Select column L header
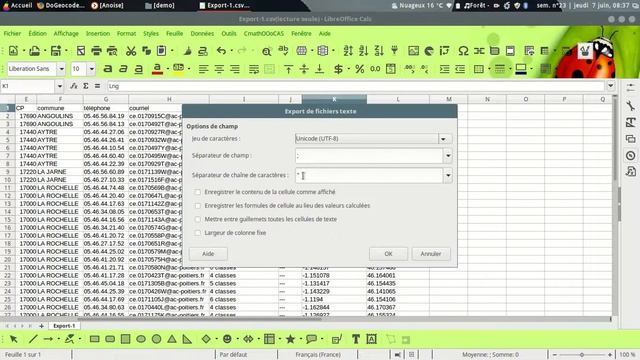Image resolution: width=640 pixels, height=360 pixels. 398,99
